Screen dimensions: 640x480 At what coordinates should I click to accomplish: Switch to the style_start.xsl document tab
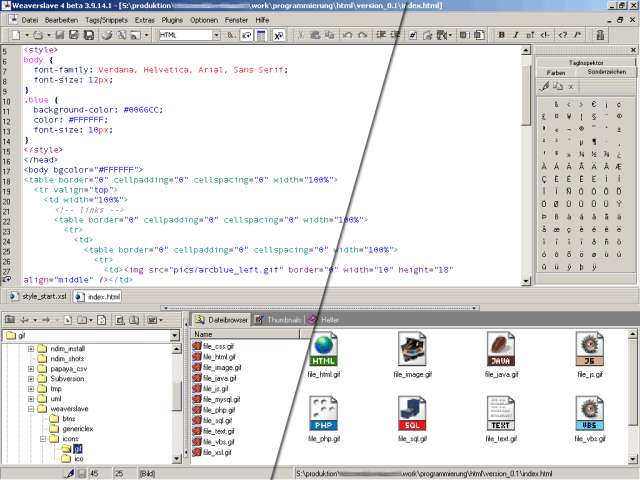pos(38,296)
